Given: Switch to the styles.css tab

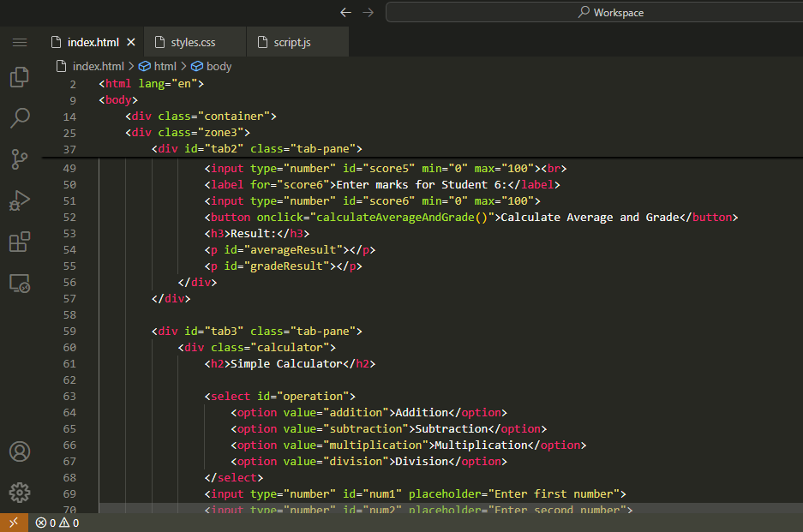Looking at the screenshot, I should pyautogui.click(x=192, y=42).
